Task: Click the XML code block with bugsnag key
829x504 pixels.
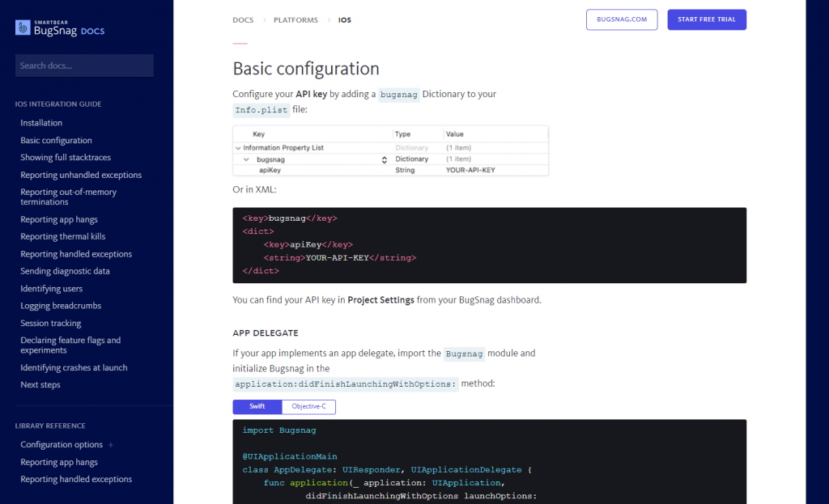Action: click(490, 245)
